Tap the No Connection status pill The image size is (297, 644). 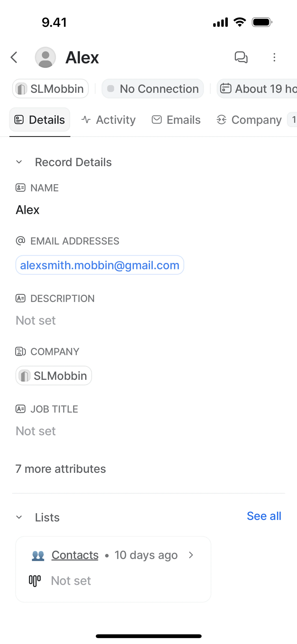coord(153,89)
